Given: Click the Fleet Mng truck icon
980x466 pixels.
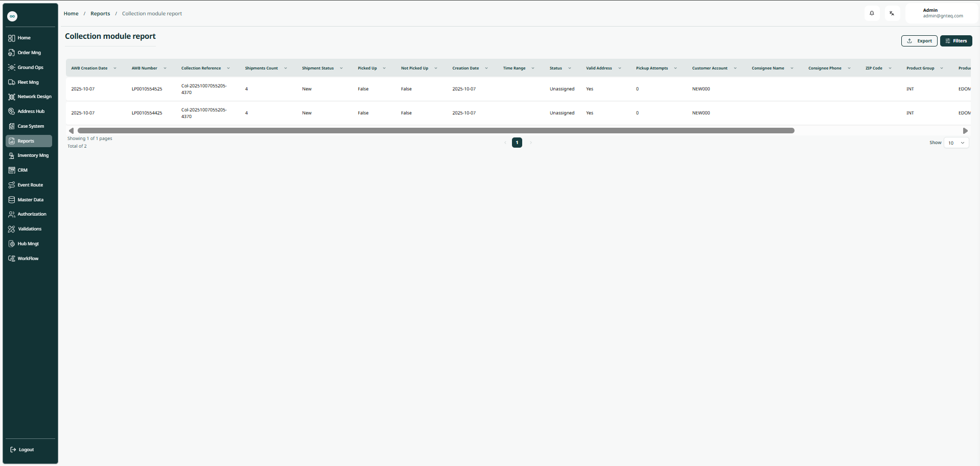Looking at the screenshot, I should 12,82.
